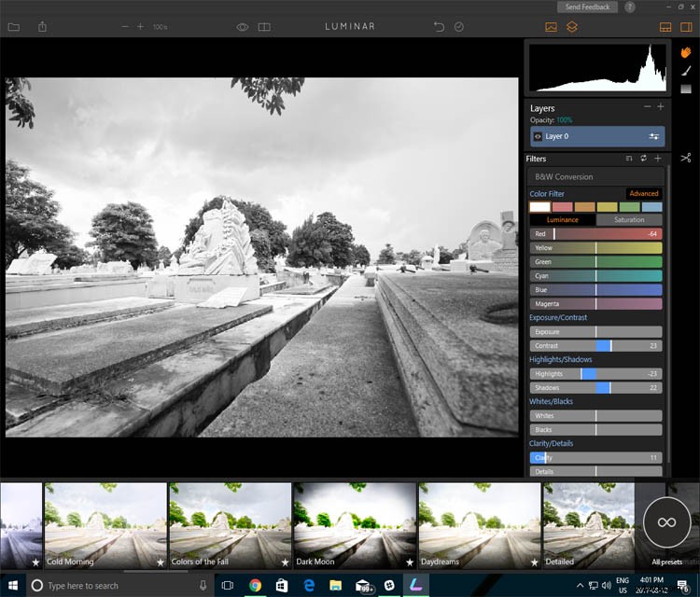Viewport: 700px width, 597px height.
Task: Open help question mark icon
Action: 630,7
